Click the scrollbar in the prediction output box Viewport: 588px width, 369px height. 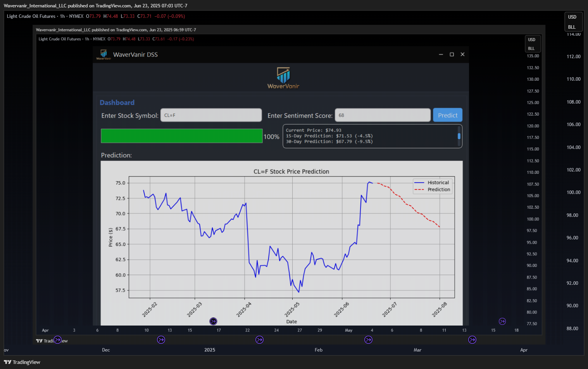click(x=459, y=136)
